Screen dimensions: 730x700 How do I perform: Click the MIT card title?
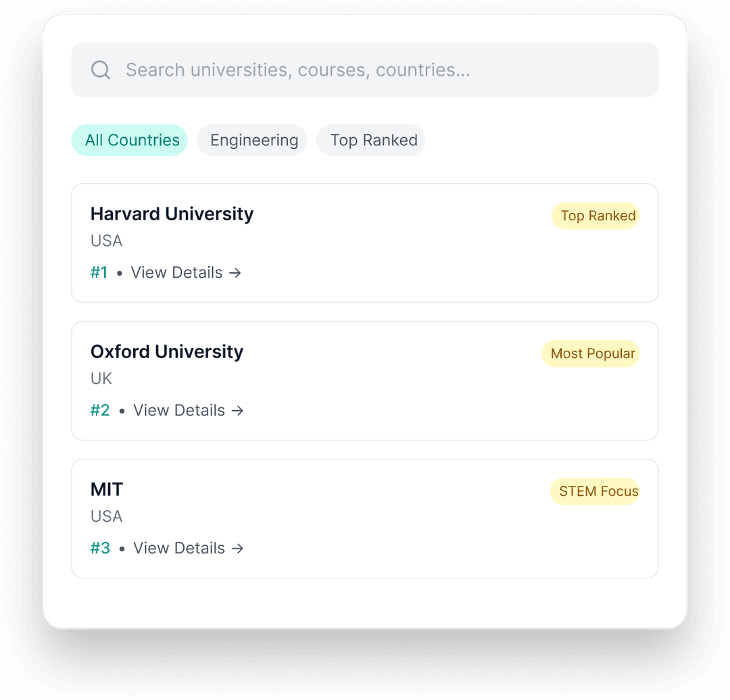[x=107, y=489]
